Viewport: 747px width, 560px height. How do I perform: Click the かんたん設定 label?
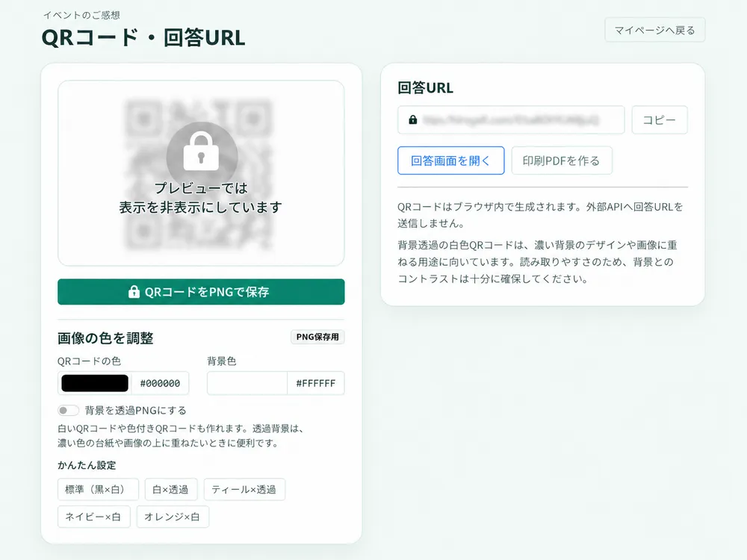[87, 465]
